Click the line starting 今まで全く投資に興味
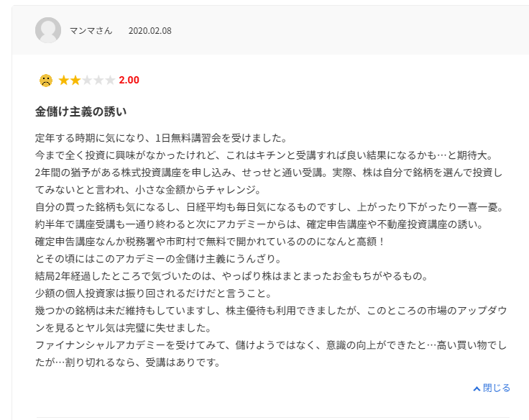Image resolution: width=529 pixels, height=420 pixels. point(264,155)
